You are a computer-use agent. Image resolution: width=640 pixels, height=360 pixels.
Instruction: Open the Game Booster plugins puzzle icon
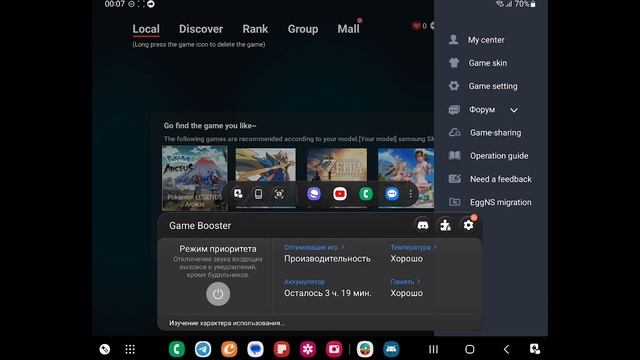click(x=445, y=225)
